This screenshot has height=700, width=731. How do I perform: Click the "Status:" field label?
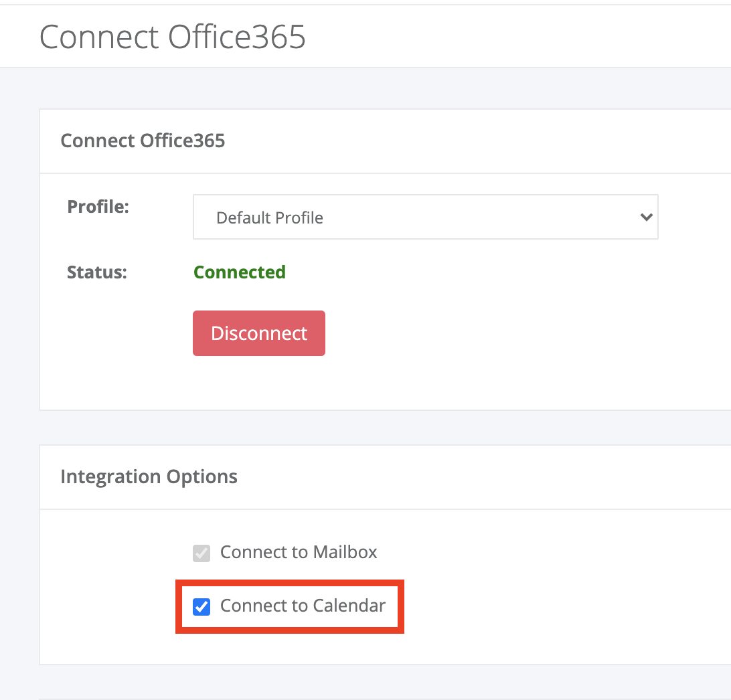97,272
